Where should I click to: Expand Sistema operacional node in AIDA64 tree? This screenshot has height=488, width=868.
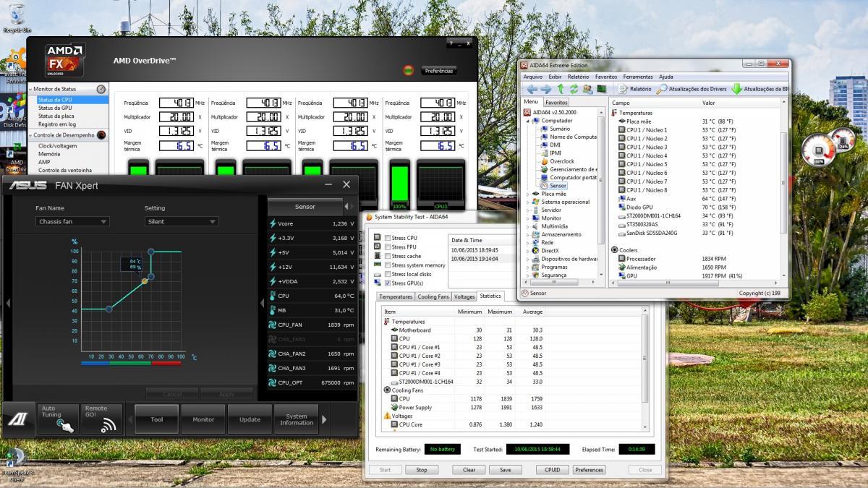tap(527, 202)
